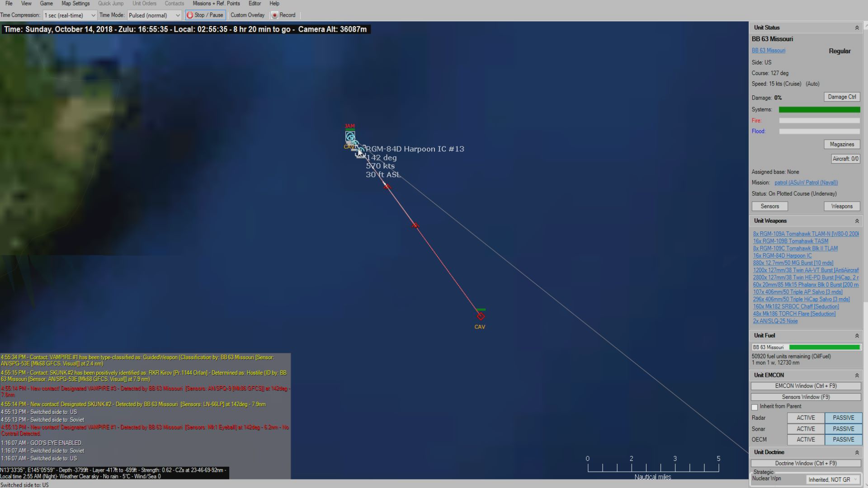Click the Damage Ctrl button
This screenshot has width=868, height=488.
[x=841, y=97]
